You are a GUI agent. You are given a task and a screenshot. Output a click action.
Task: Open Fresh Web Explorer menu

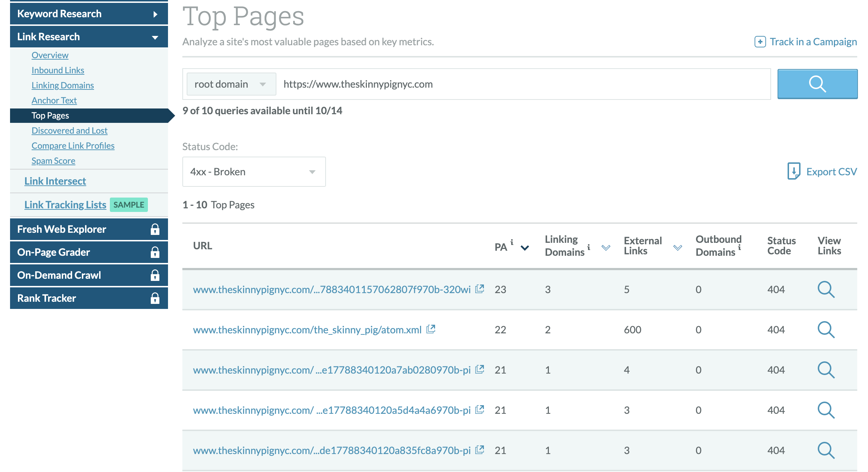[89, 229]
